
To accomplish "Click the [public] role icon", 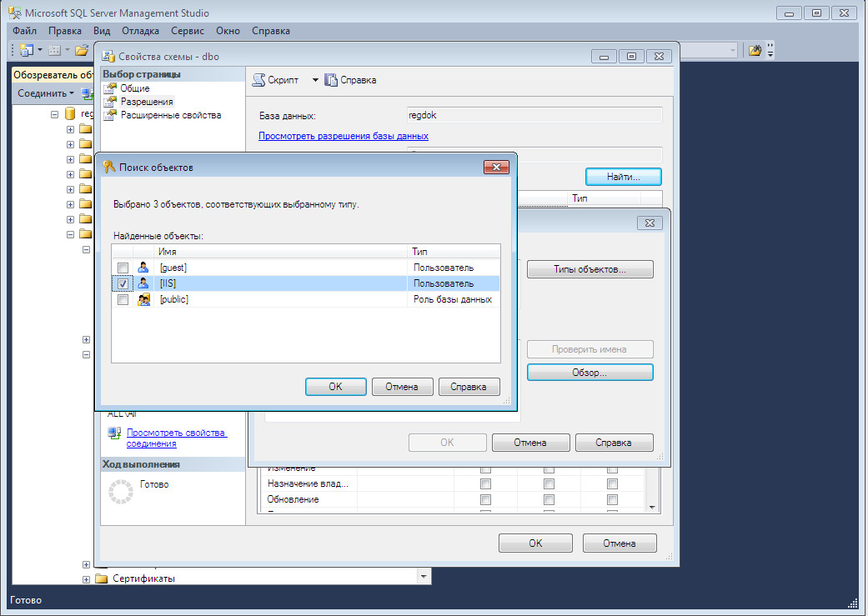I will coord(144,299).
